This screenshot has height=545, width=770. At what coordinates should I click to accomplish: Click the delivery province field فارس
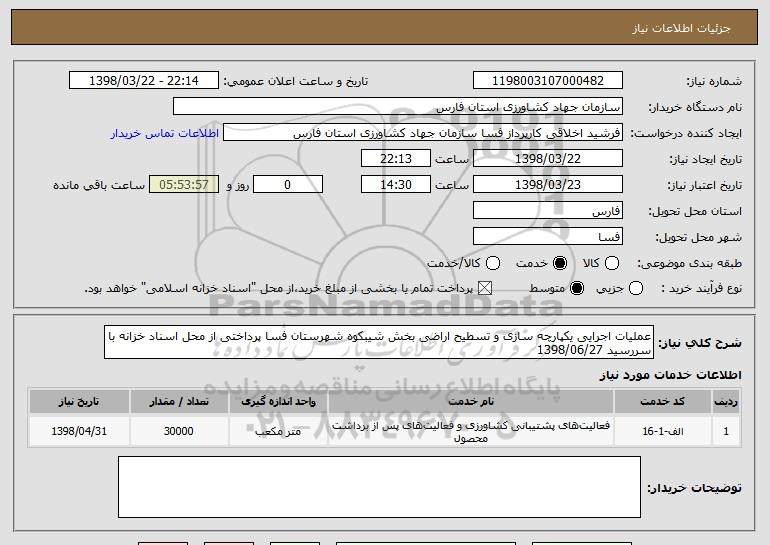pyautogui.click(x=548, y=211)
